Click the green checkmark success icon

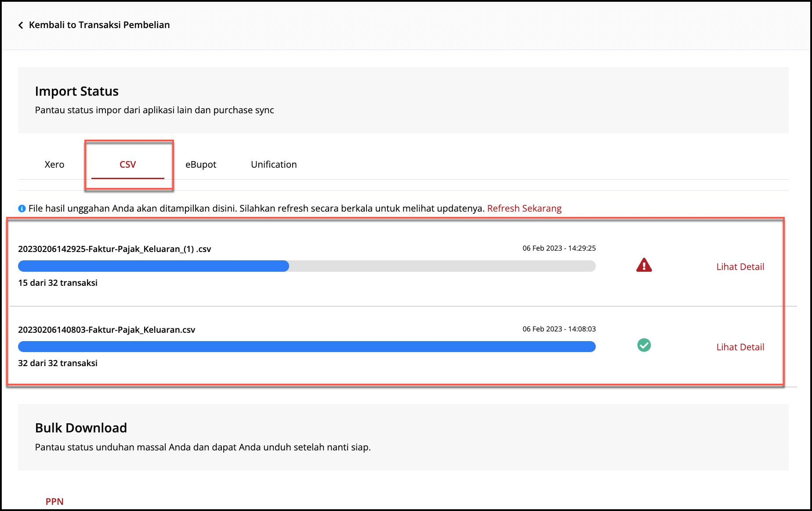click(x=644, y=345)
